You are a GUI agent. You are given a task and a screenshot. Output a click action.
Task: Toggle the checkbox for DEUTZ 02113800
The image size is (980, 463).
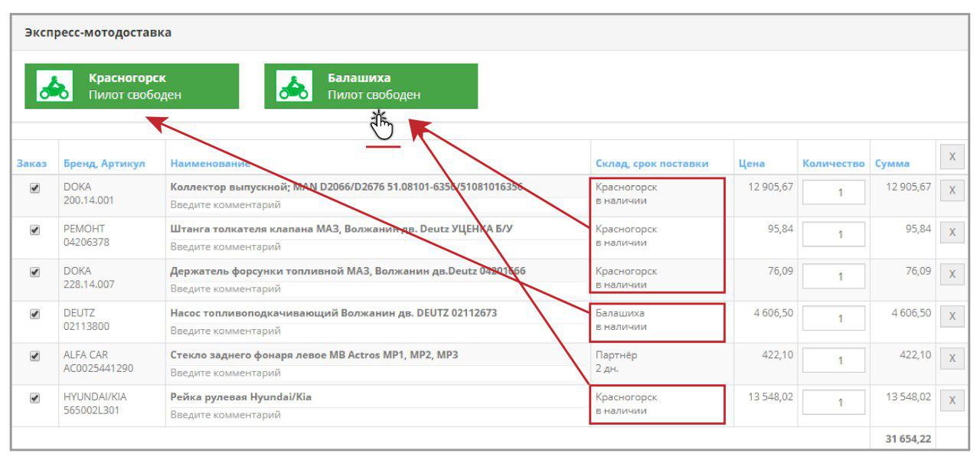[x=34, y=314]
